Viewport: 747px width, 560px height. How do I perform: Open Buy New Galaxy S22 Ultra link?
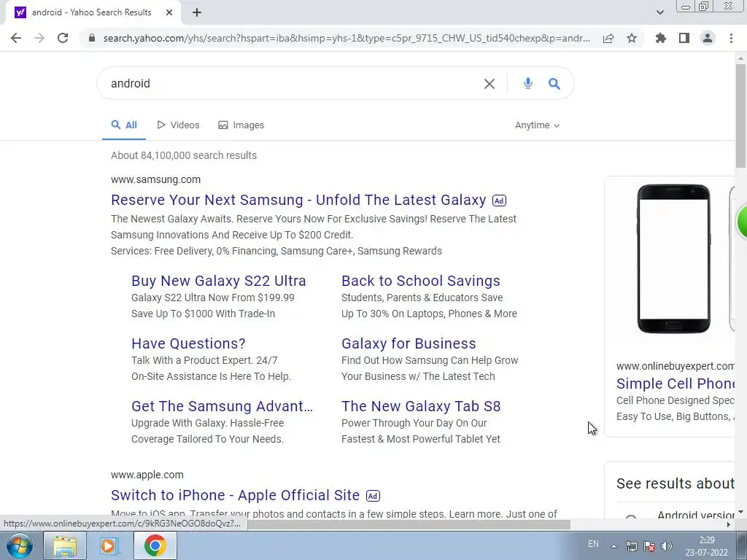[x=219, y=281]
